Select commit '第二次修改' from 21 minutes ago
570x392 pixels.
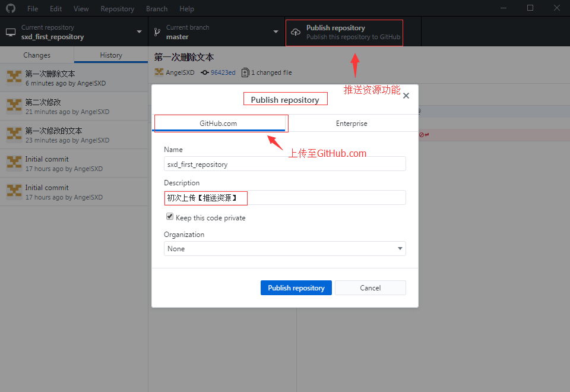tap(74, 106)
